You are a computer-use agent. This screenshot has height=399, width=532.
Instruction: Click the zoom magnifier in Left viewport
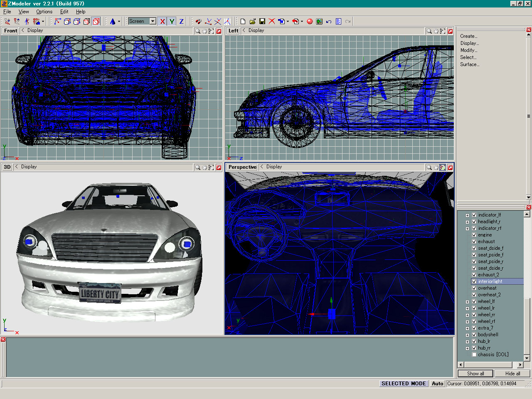[429, 31]
